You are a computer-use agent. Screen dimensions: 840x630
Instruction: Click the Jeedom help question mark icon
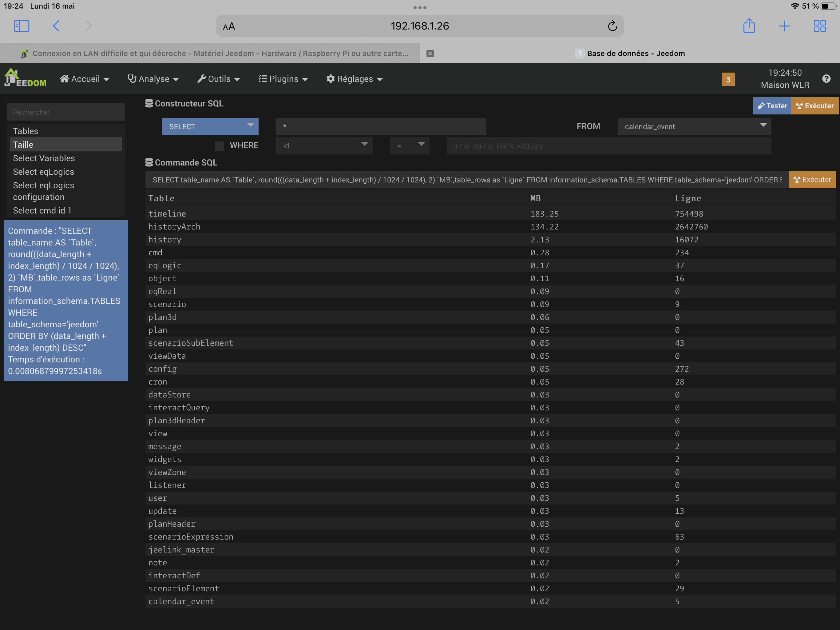pyautogui.click(x=826, y=79)
